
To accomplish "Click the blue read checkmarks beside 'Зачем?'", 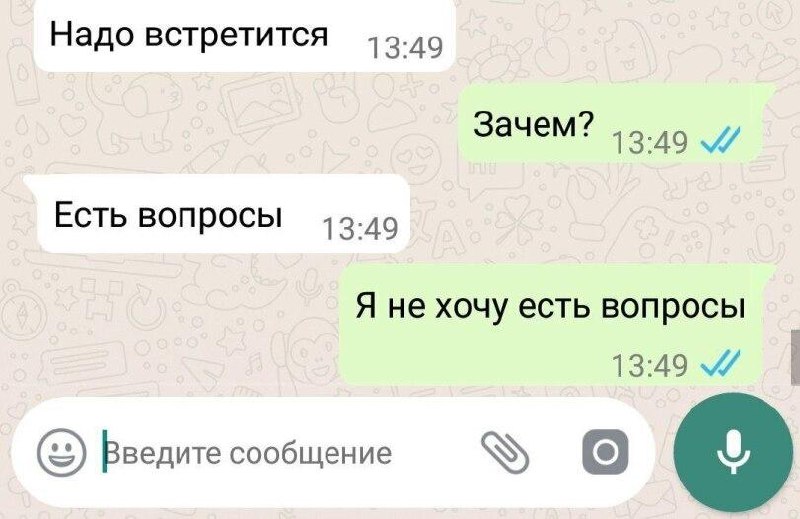I will pyautogui.click(x=720, y=140).
